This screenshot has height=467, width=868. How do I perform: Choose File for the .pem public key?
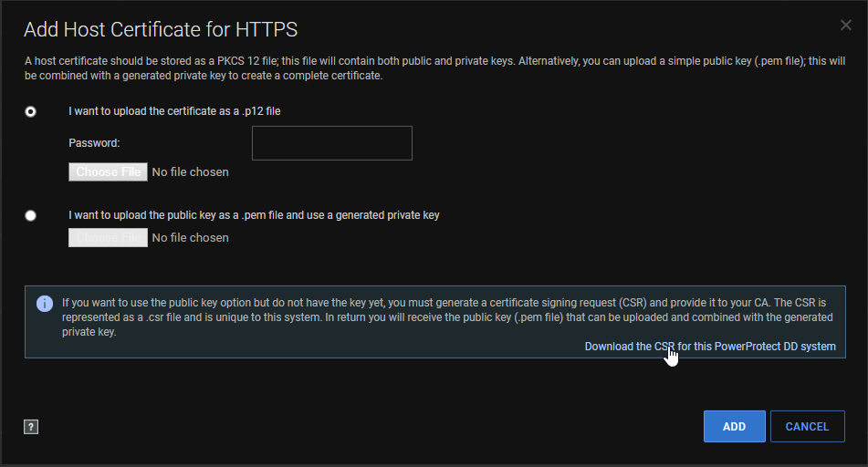(108, 237)
